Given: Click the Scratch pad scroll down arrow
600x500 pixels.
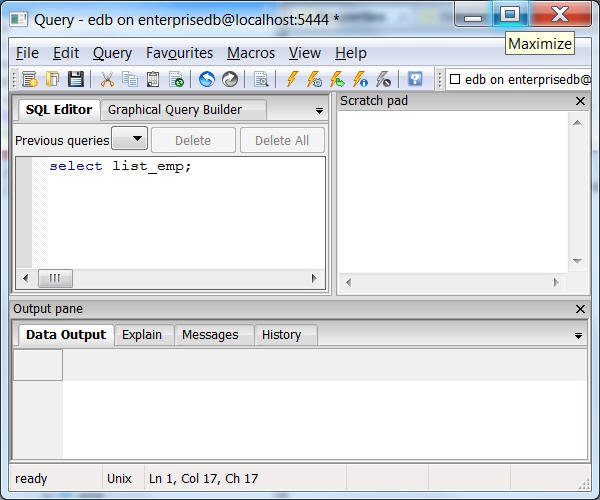Looking at the screenshot, I should pyautogui.click(x=577, y=261).
